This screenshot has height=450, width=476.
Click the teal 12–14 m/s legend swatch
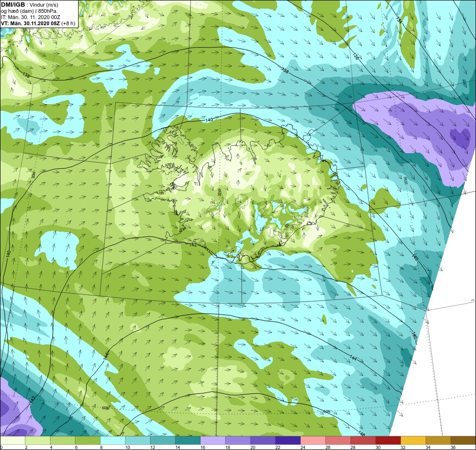pos(163,440)
